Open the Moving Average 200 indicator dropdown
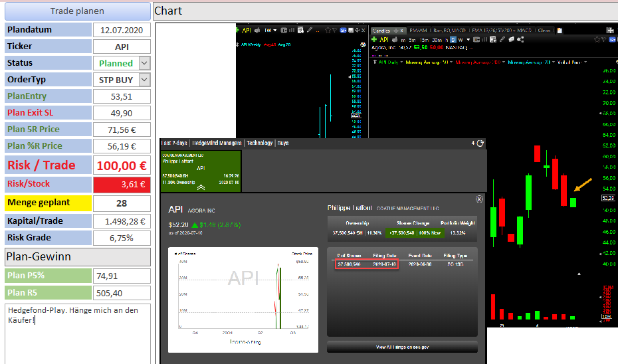The image size is (618, 364). [503, 62]
